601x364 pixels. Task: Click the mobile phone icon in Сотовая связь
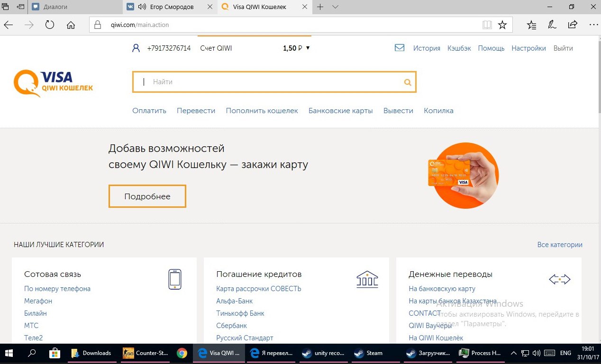point(175,279)
